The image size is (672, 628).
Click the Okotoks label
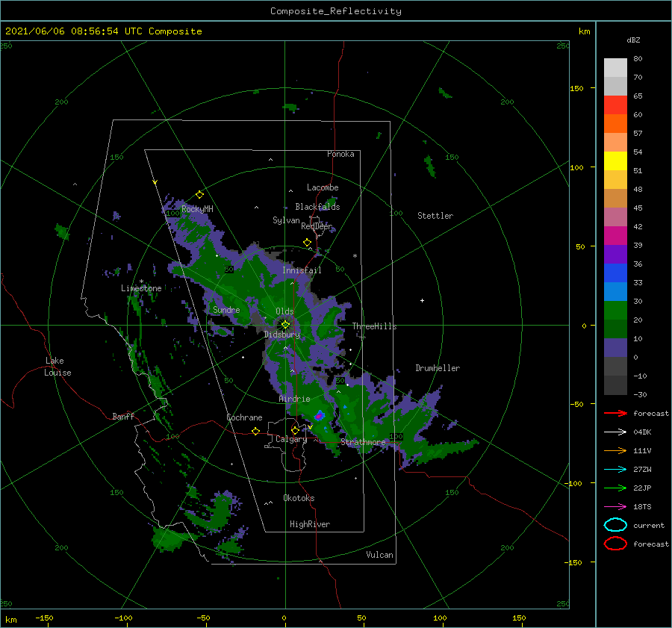pyautogui.click(x=299, y=498)
